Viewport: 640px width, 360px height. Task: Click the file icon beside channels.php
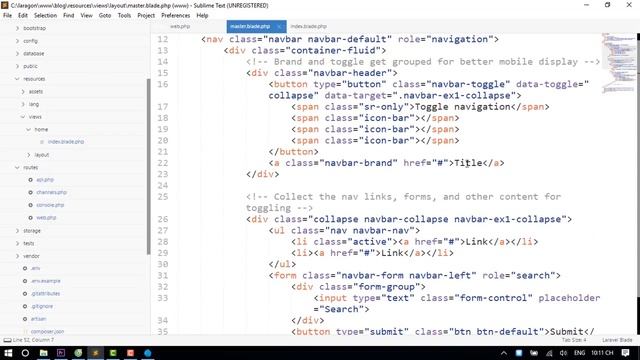31,192
